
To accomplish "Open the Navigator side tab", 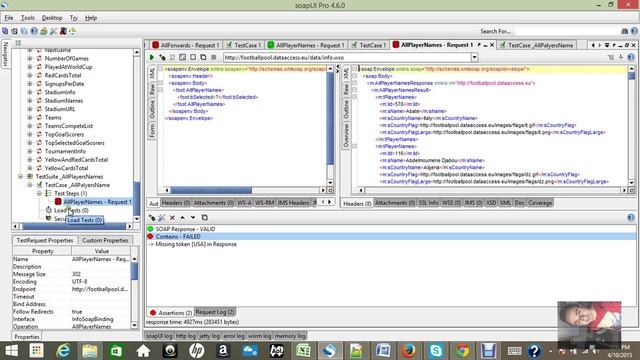I will (x=5, y=54).
